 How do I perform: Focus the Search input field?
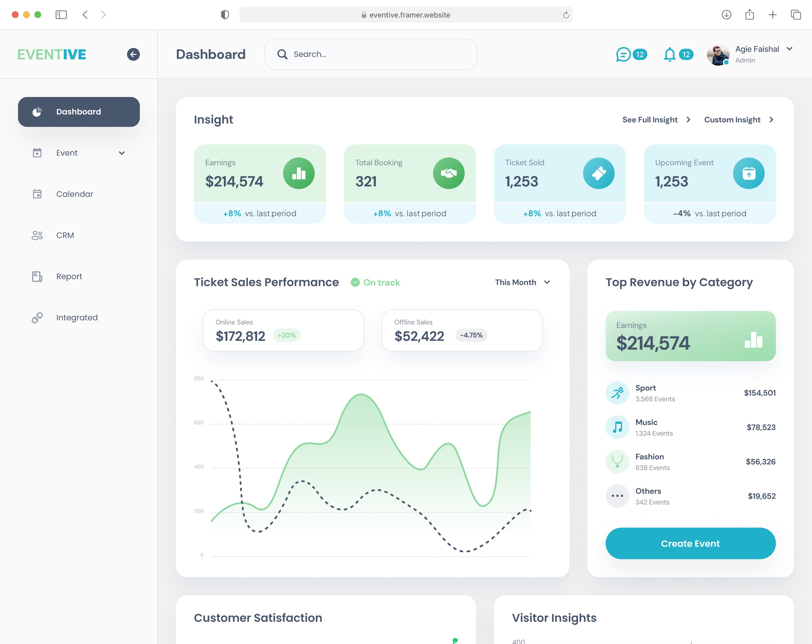point(377,54)
